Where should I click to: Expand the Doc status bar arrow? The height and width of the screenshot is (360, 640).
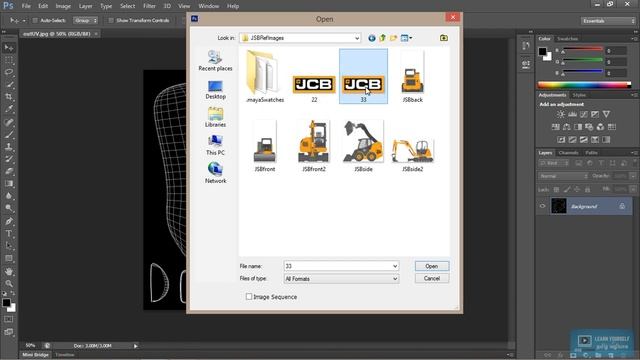click(136, 346)
